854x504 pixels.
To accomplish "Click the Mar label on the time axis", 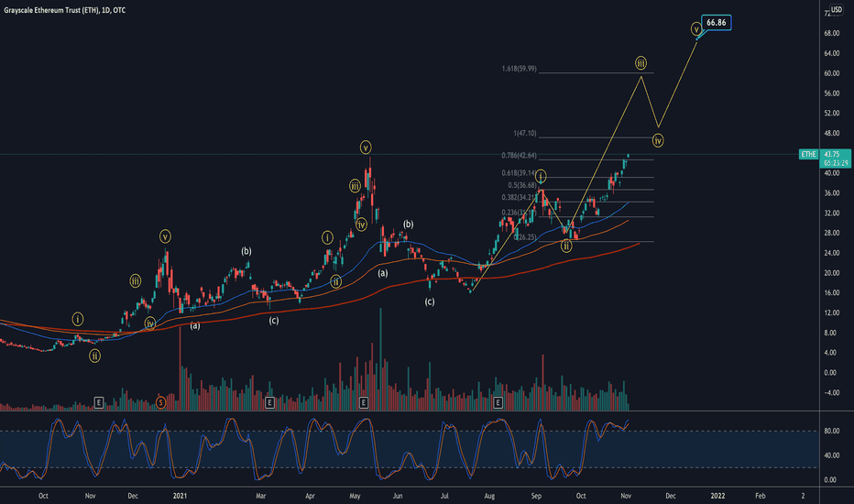I will click(261, 496).
